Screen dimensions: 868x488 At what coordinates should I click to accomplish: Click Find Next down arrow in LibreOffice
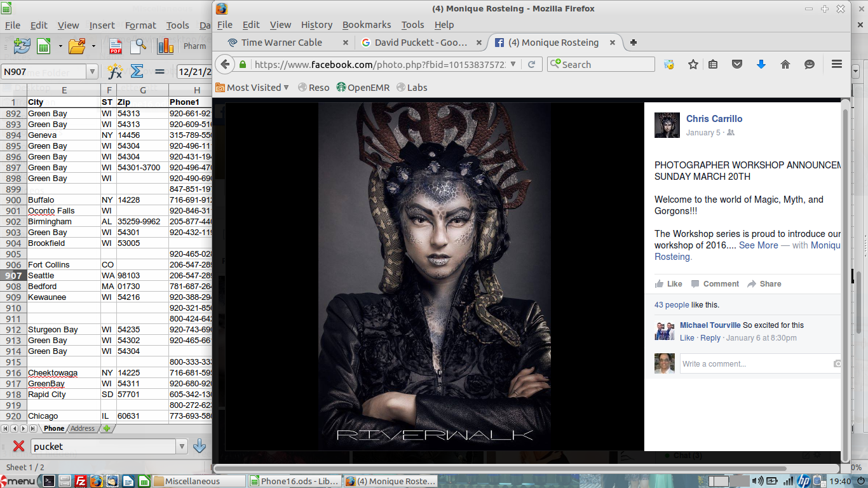click(200, 447)
